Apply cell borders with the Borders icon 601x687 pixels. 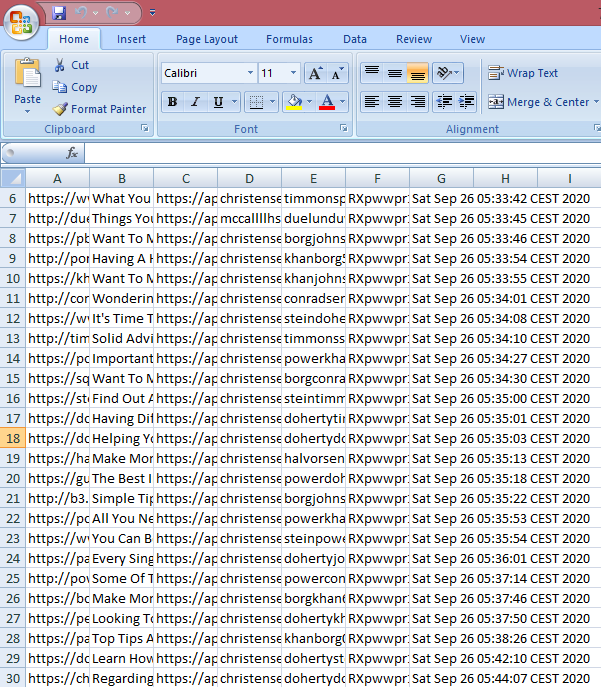[256, 102]
